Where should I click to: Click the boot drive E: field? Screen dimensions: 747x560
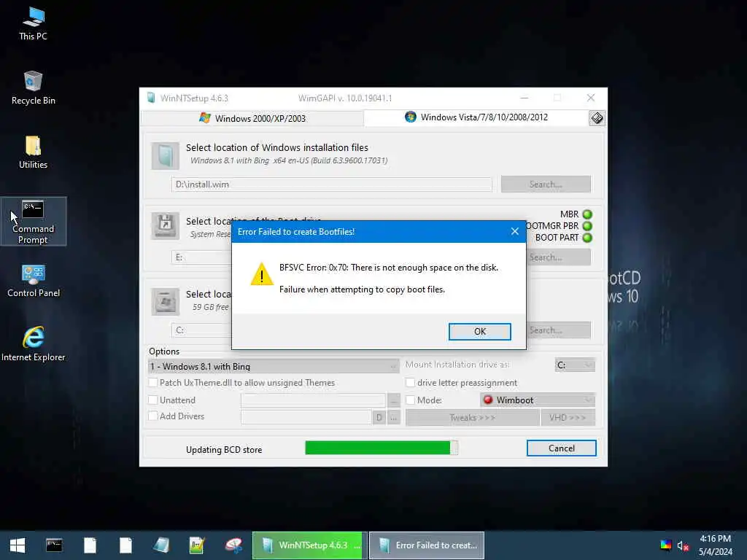pos(201,257)
